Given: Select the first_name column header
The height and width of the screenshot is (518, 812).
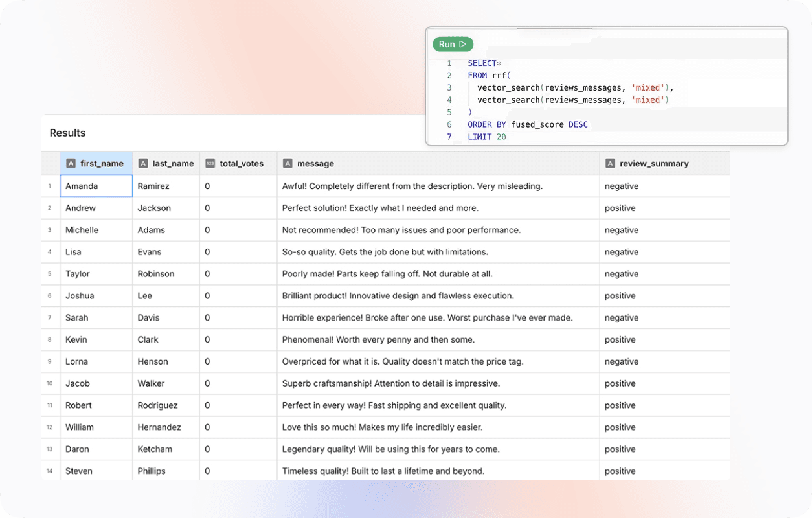Looking at the screenshot, I should coord(102,164).
